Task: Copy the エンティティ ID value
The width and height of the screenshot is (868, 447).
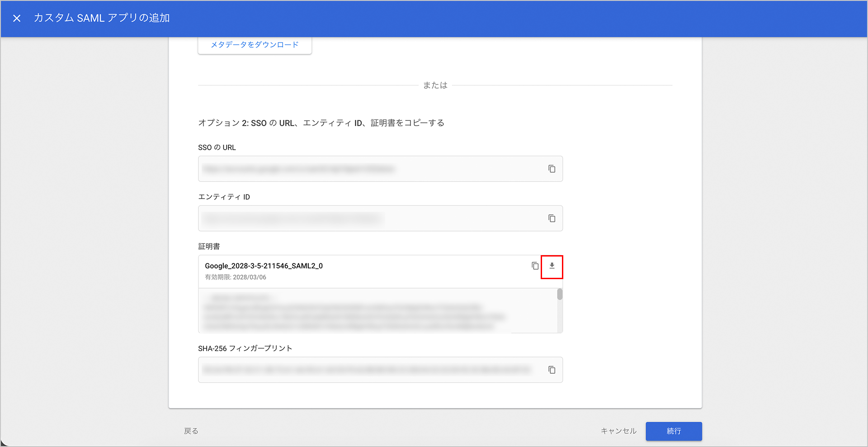Action: tap(552, 219)
